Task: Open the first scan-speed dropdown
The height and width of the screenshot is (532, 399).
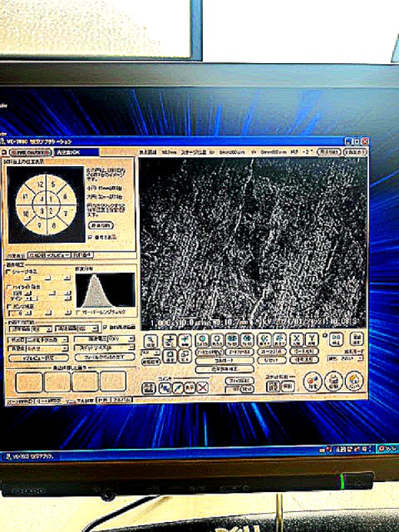Action: [42, 329]
